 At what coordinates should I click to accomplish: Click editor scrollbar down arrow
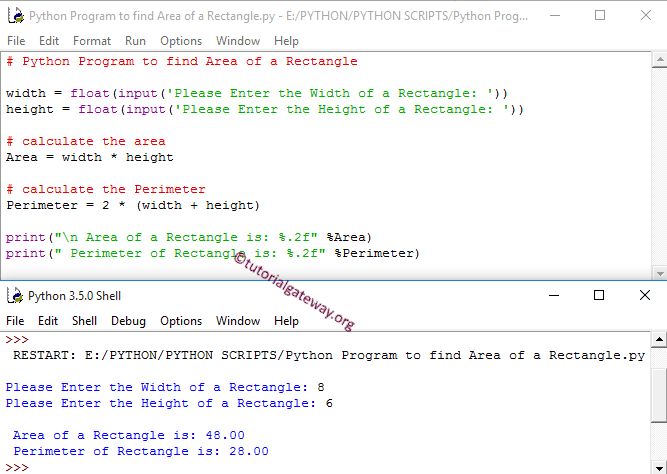(659, 273)
